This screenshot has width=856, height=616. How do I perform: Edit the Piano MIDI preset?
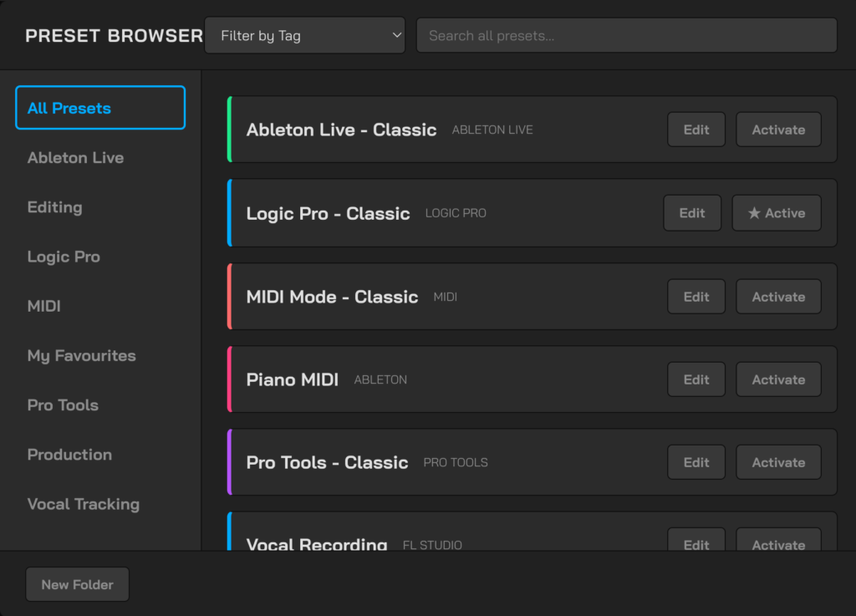pos(695,379)
